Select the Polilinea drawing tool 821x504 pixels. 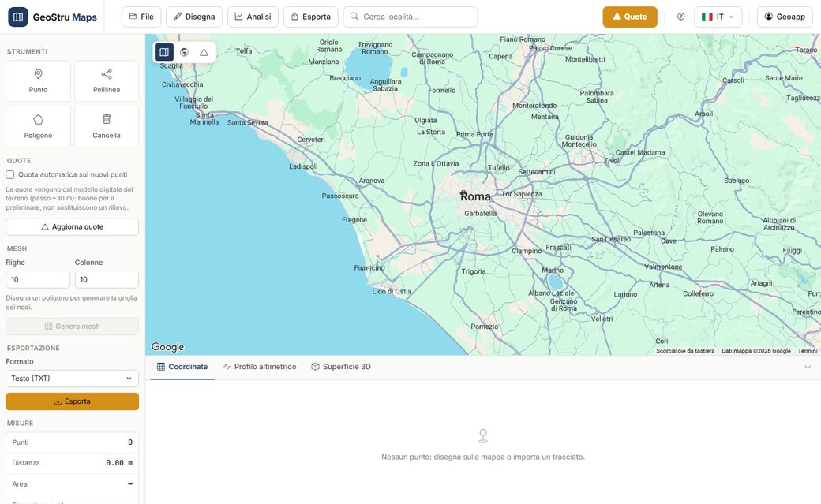pyautogui.click(x=107, y=81)
